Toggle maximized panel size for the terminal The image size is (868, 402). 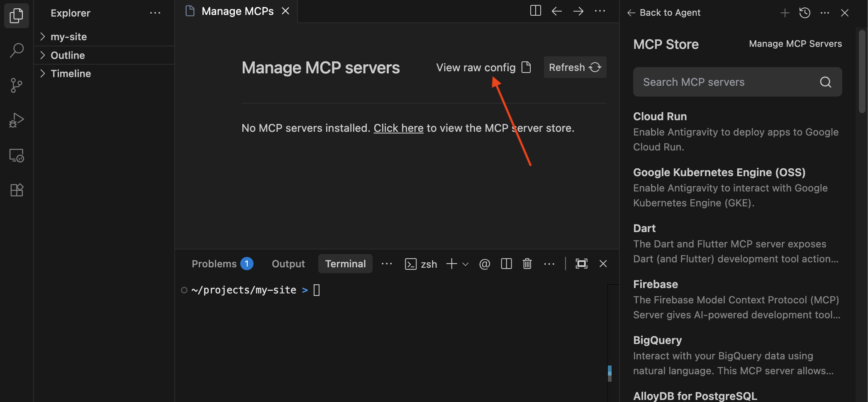click(582, 264)
